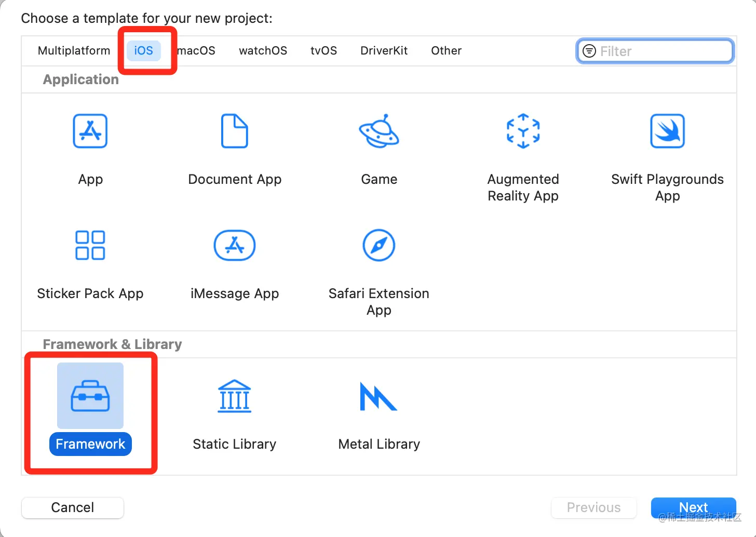Pick the Game template UFO icon
Viewport: 756px width, 537px height.
pyautogui.click(x=379, y=130)
